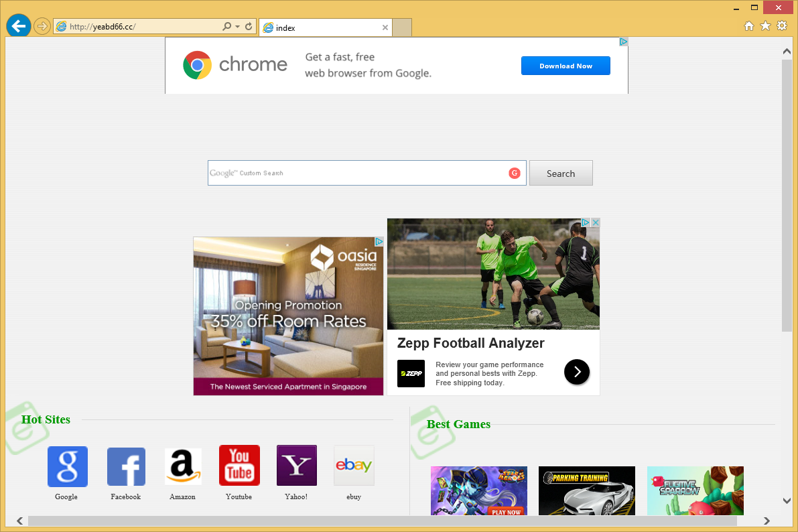Click Zepp Football Analyzer headline

tap(471, 343)
